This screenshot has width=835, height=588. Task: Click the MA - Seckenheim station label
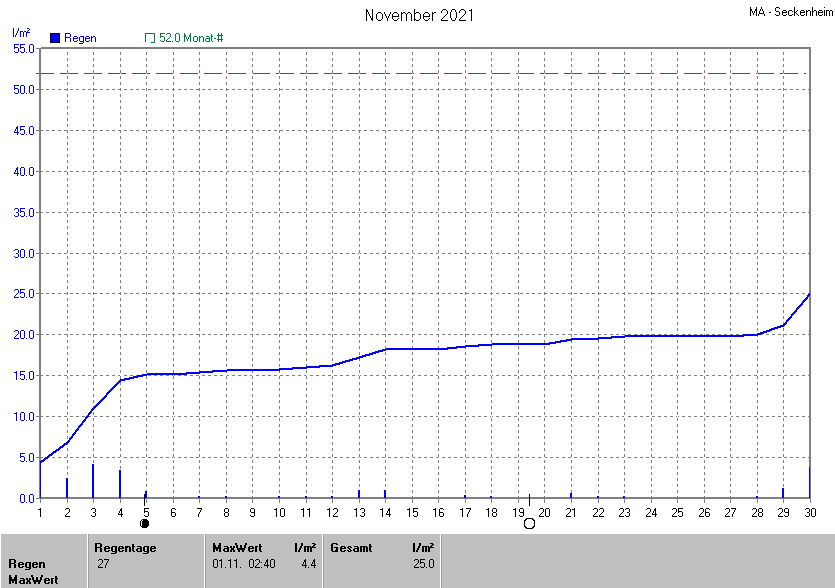pyautogui.click(x=788, y=13)
